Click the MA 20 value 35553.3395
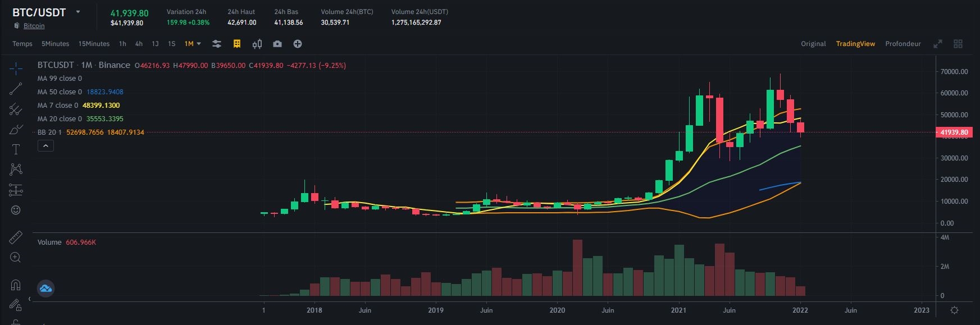Image resolution: width=980 pixels, height=325 pixels. click(x=105, y=119)
